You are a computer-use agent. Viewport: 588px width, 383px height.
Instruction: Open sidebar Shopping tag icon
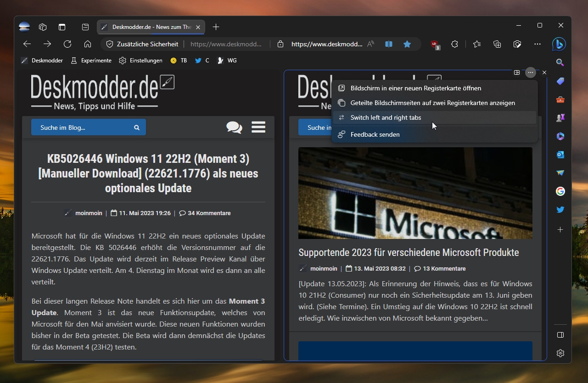pyautogui.click(x=560, y=81)
